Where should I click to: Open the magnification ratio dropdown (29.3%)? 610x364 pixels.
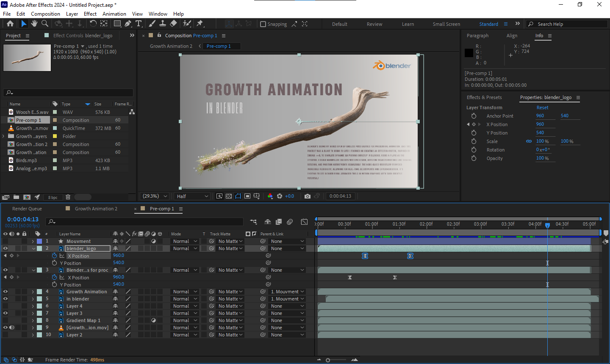pos(155,196)
